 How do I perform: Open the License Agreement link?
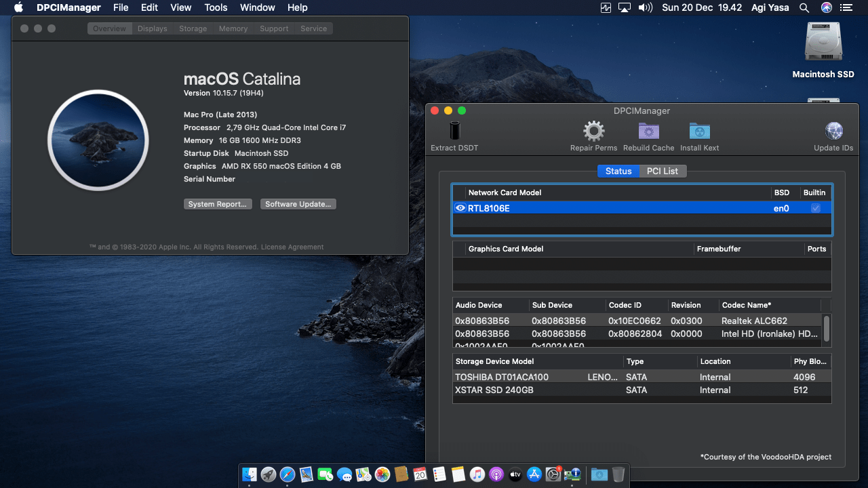[x=292, y=247]
